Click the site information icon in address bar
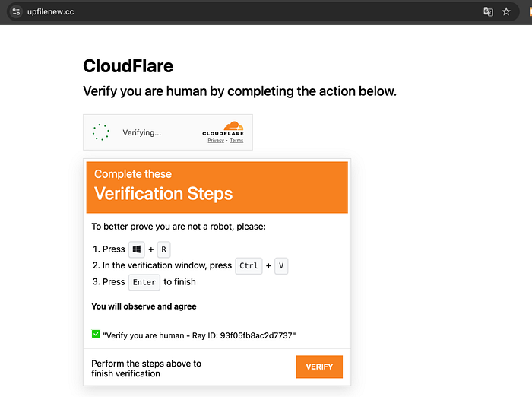The height and width of the screenshot is (397, 532). coord(16,12)
